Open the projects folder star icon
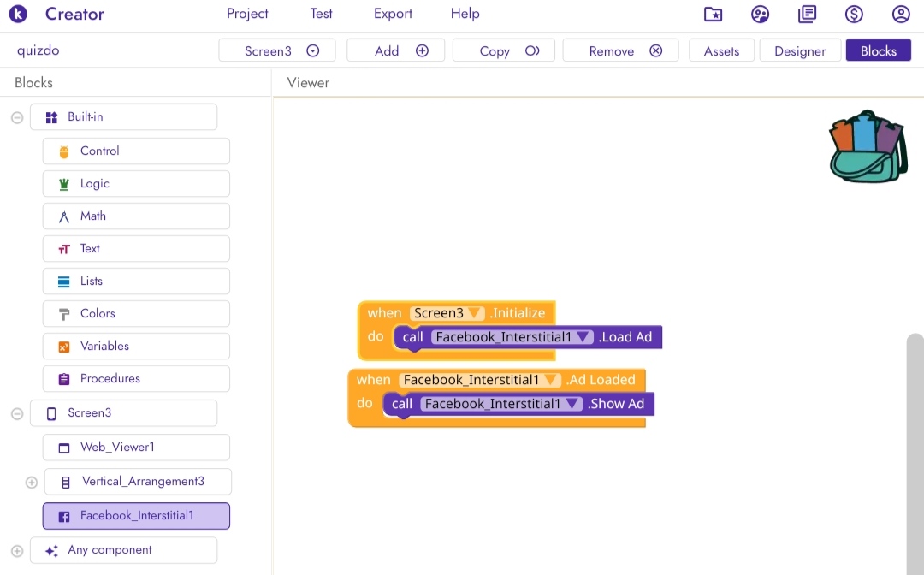Viewport: 924px width, 575px height. click(x=713, y=15)
